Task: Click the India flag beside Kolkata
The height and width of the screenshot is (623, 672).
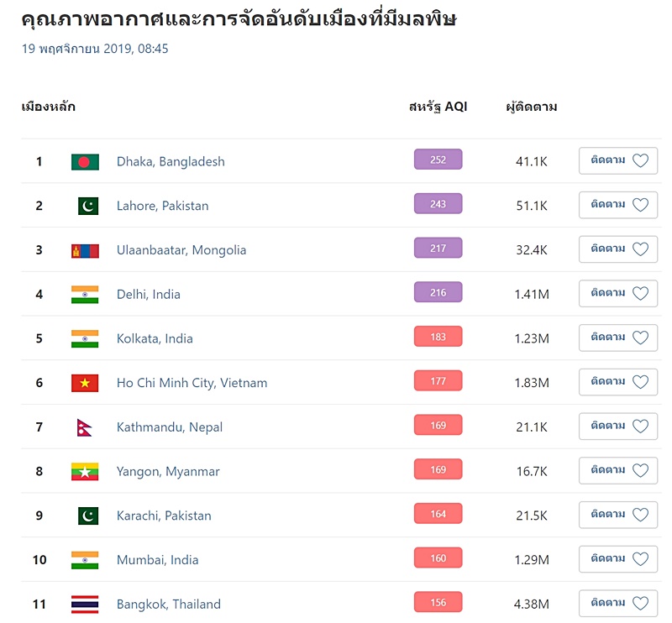Action: (85, 339)
